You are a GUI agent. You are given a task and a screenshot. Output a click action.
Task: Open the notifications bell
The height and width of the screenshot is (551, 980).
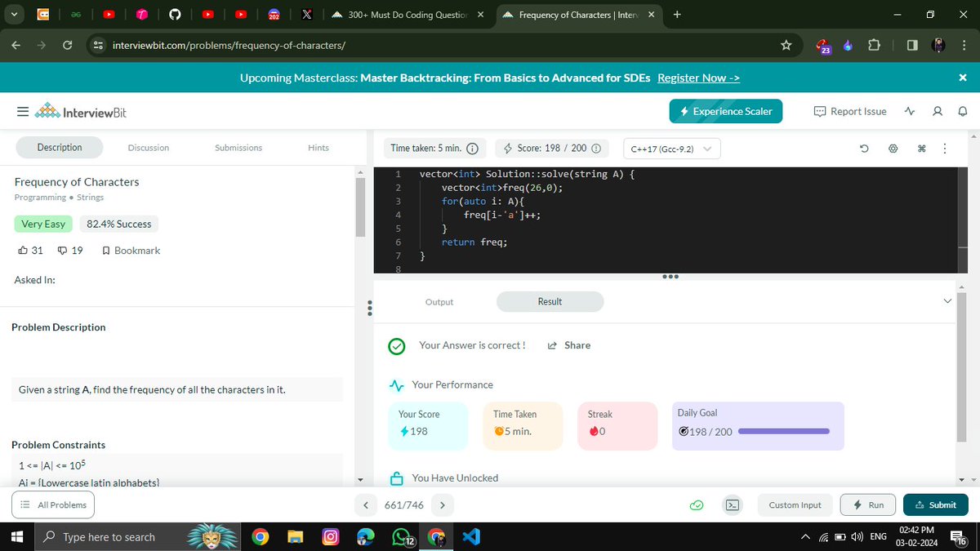[962, 111]
